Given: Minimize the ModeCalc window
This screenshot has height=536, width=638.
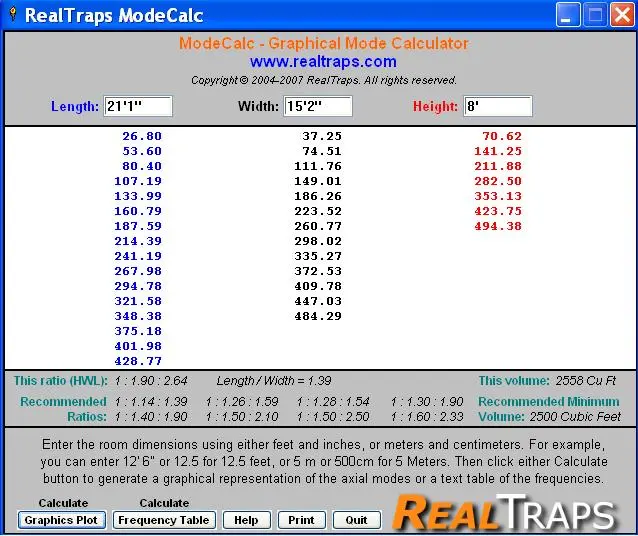Looking at the screenshot, I should click(568, 15).
